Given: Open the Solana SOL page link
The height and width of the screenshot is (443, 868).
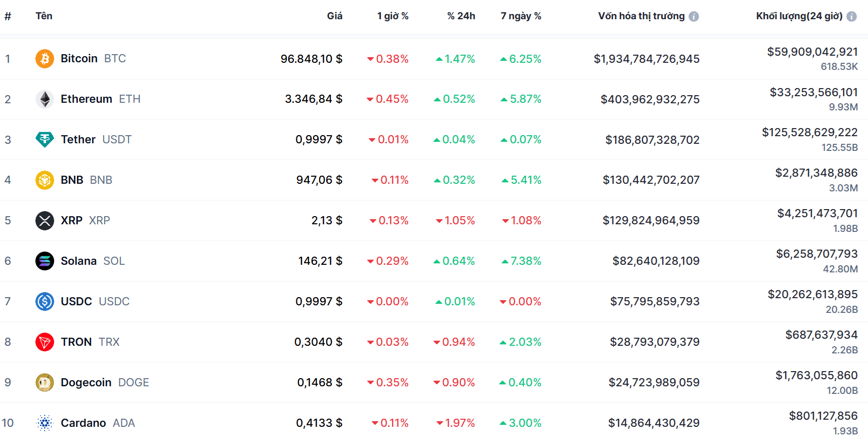Looking at the screenshot, I should click(93, 261).
